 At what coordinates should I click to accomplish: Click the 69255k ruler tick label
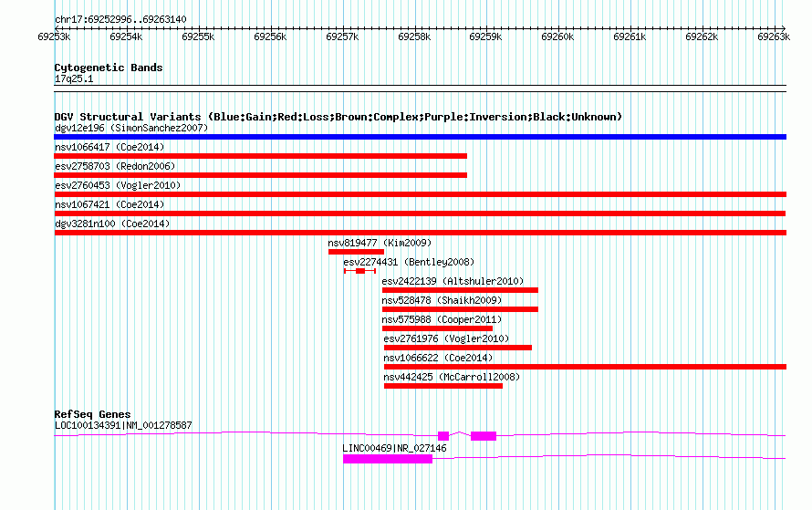click(198, 36)
